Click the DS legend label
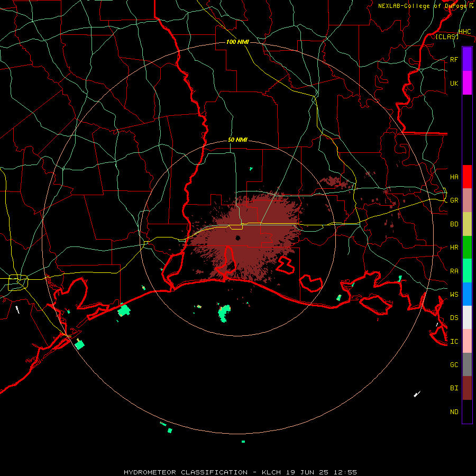 click(454, 318)
